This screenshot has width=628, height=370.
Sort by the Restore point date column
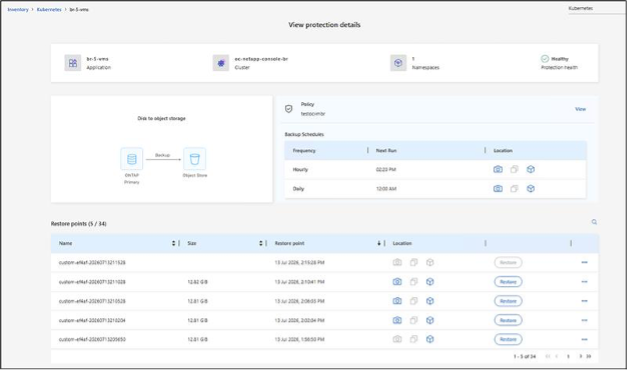coord(379,243)
